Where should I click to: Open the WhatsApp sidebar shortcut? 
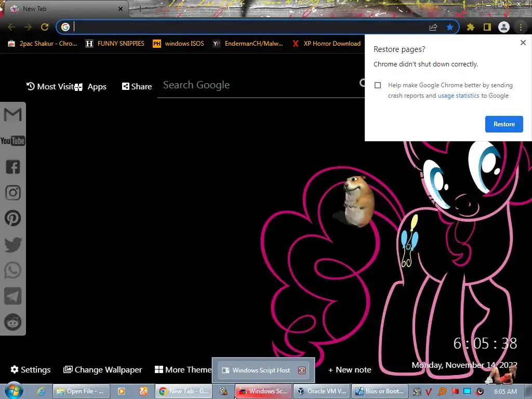point(13,270)
